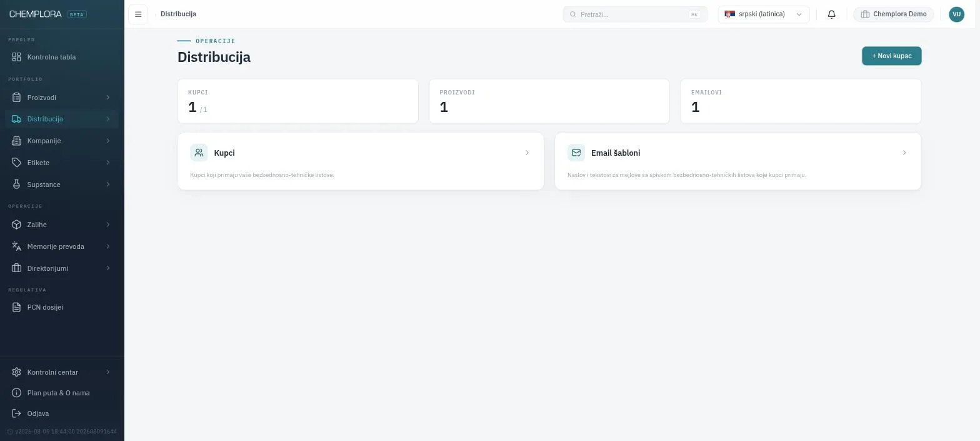Viewport: 980px width, 441px height.
Task: Click the Memorije prevoda translate icon
Action: coord(17,246)
